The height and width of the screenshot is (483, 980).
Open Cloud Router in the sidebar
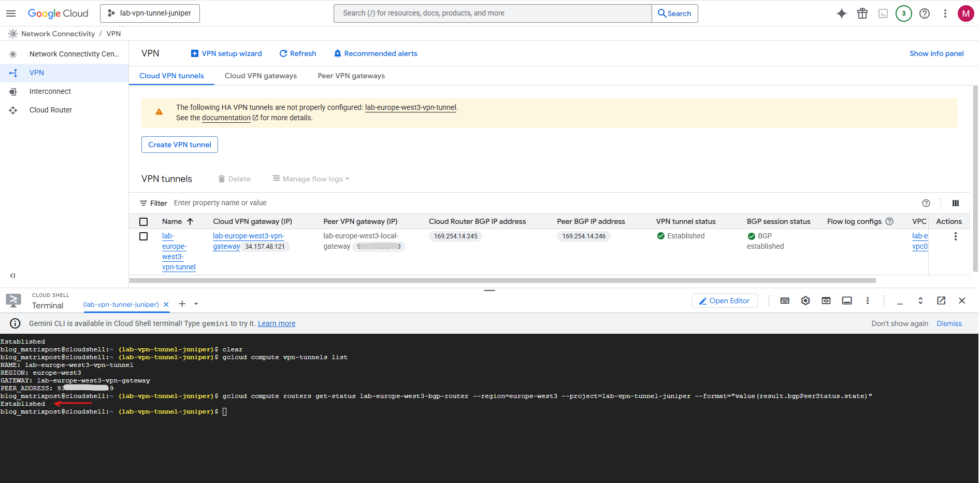(64, 110)
